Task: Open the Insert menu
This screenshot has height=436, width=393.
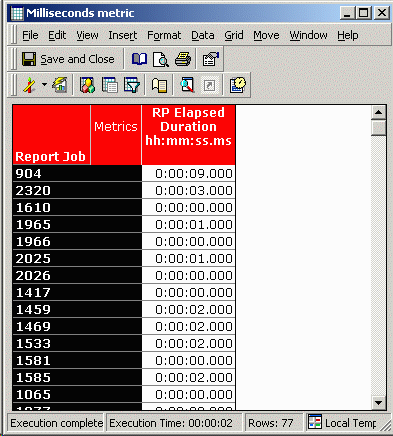Action: point(123,35)
